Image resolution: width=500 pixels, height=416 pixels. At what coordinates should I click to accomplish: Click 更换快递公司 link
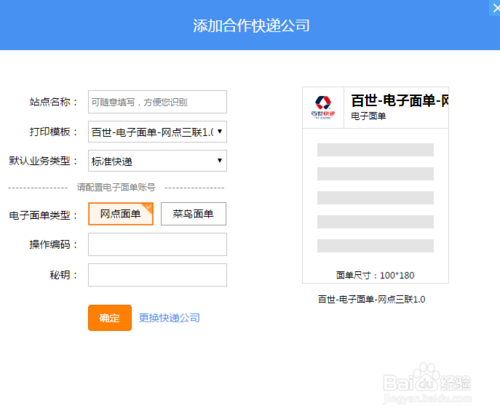169,318
